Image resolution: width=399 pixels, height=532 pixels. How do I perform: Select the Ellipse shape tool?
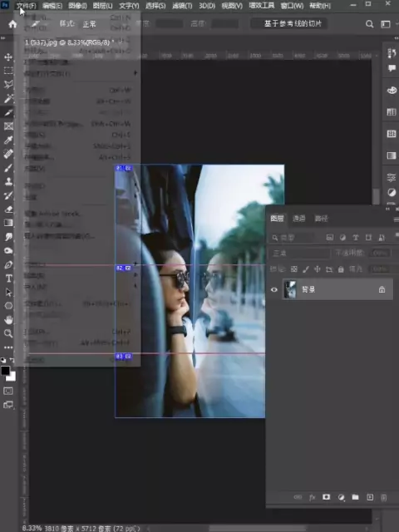(x=8, y=306)
